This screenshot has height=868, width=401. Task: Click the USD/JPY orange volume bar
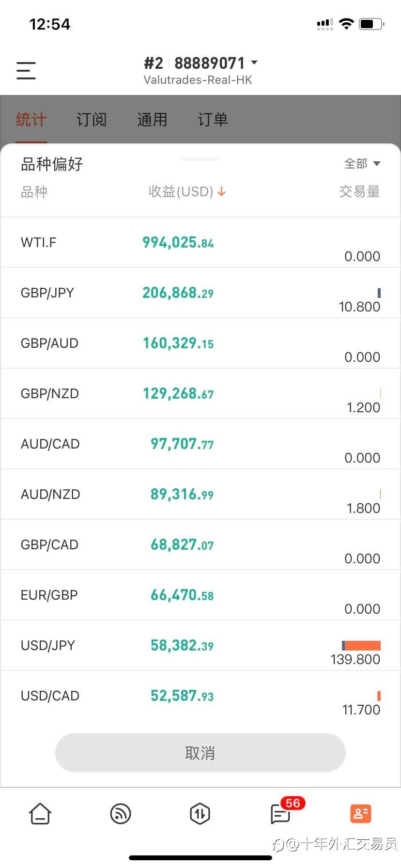click(362, 645)
